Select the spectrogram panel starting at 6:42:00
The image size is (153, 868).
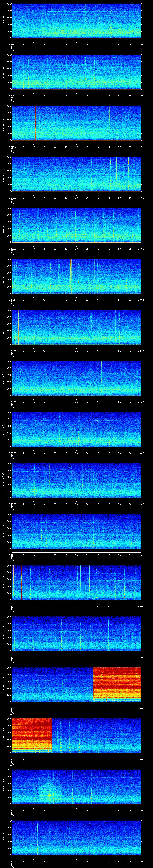tap(77, 583)
